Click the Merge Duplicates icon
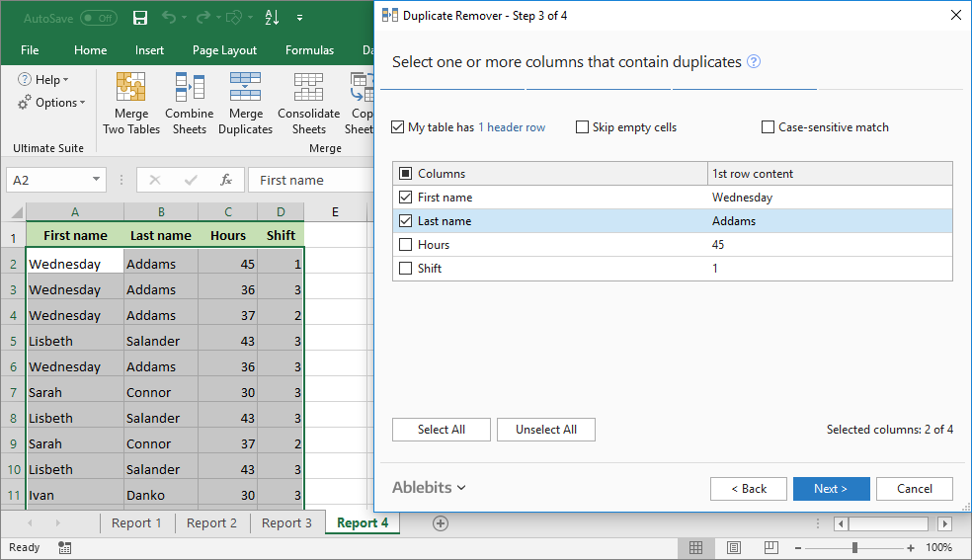The height and width of the screenshot is (560, 972). [x=246, y=87]
